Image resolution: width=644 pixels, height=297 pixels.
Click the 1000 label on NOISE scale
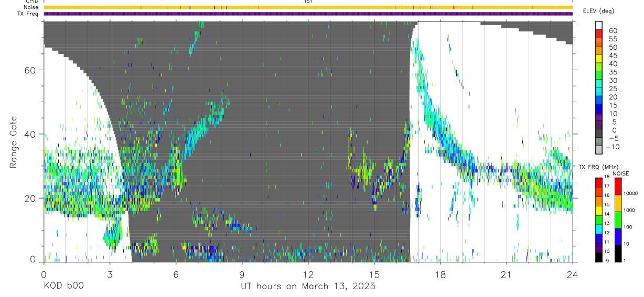[629, 210]
